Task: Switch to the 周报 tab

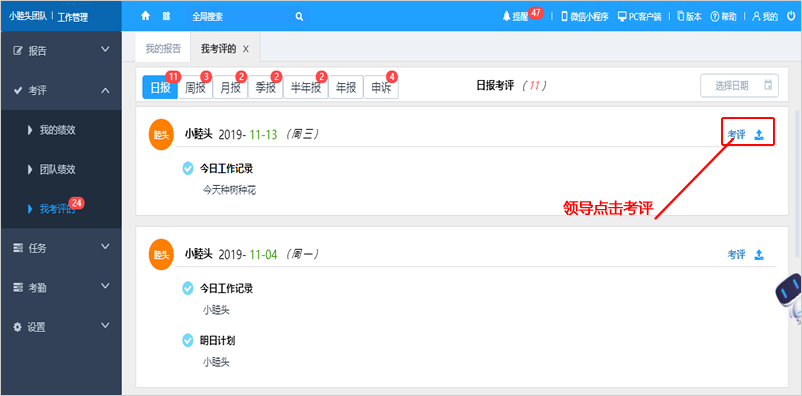Action: 195,87
